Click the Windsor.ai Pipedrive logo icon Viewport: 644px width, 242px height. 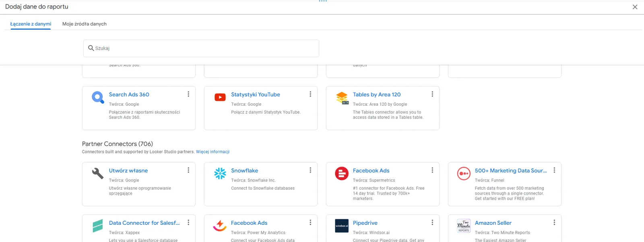[x=342, y=226]
